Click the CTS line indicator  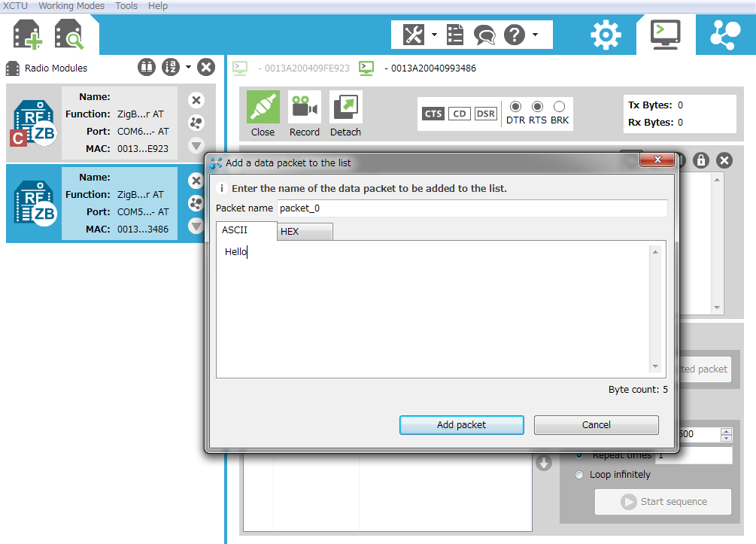(x=433, y=114)
